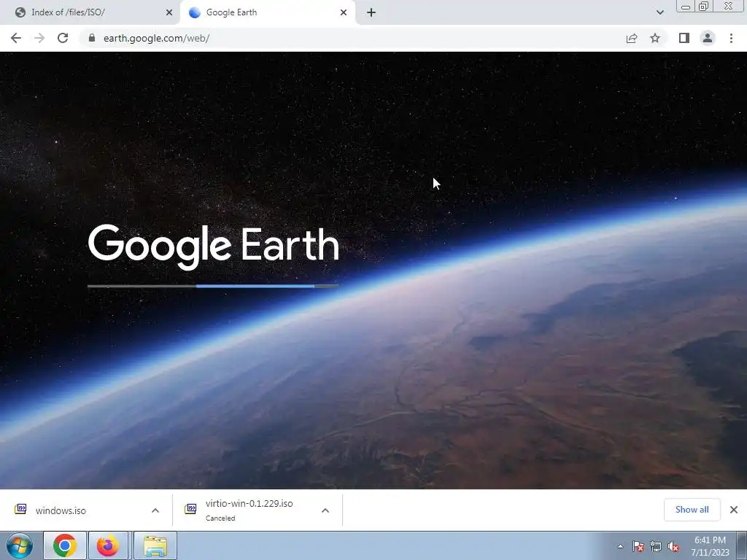This screenshot has height=560, width=747.
Task: Share this page via share icon
Action: point(632,38)
